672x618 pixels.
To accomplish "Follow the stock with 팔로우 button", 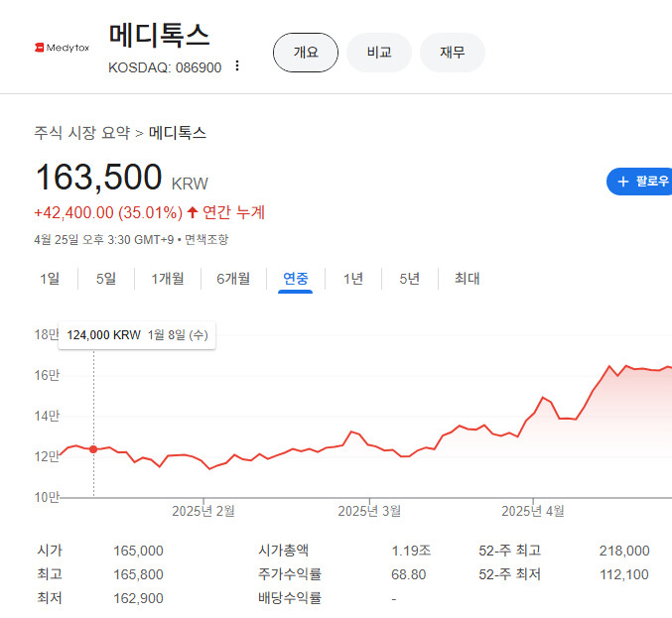I will point(640,182).
